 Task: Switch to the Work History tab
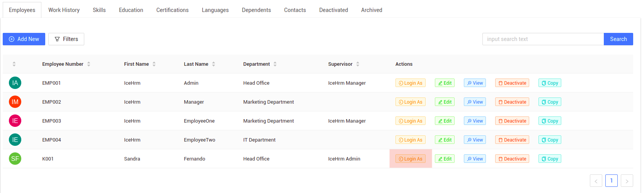click(x=64, y=10)
